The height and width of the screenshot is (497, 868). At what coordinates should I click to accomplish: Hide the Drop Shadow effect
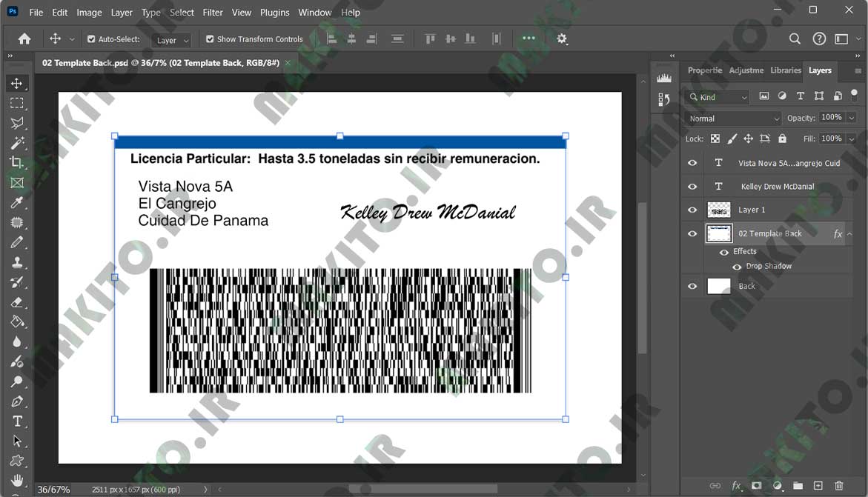tap(737, 267)
